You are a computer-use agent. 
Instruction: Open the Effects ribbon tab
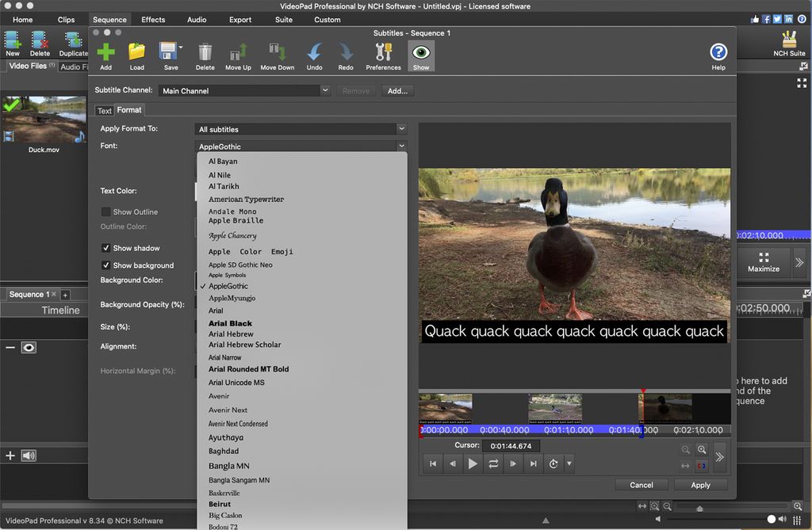[152, 19]
